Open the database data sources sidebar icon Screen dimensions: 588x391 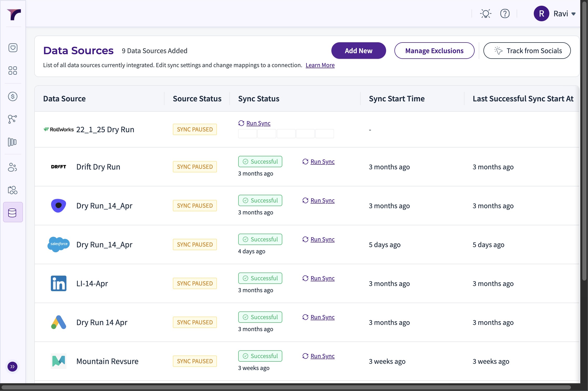point(13,212)
